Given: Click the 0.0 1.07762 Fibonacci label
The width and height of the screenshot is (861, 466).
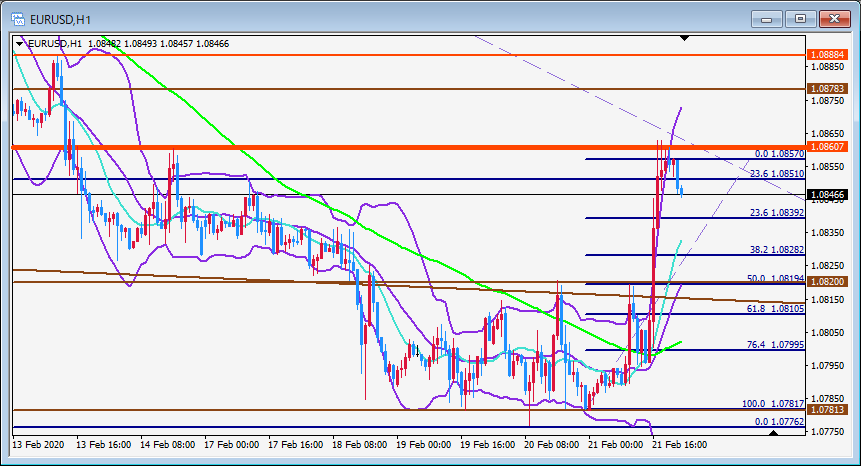Looking at the screenshot, I should click(779, 422).
